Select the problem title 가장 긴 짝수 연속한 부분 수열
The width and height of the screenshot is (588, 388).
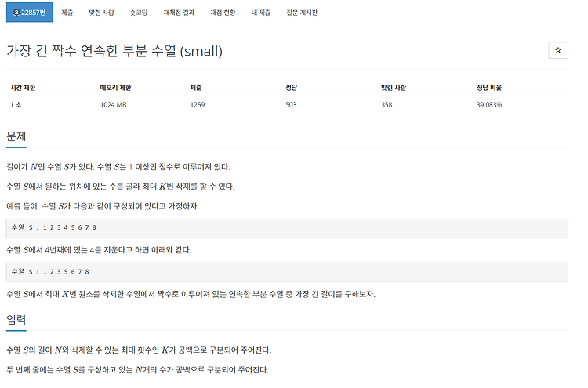coord(91,51)
